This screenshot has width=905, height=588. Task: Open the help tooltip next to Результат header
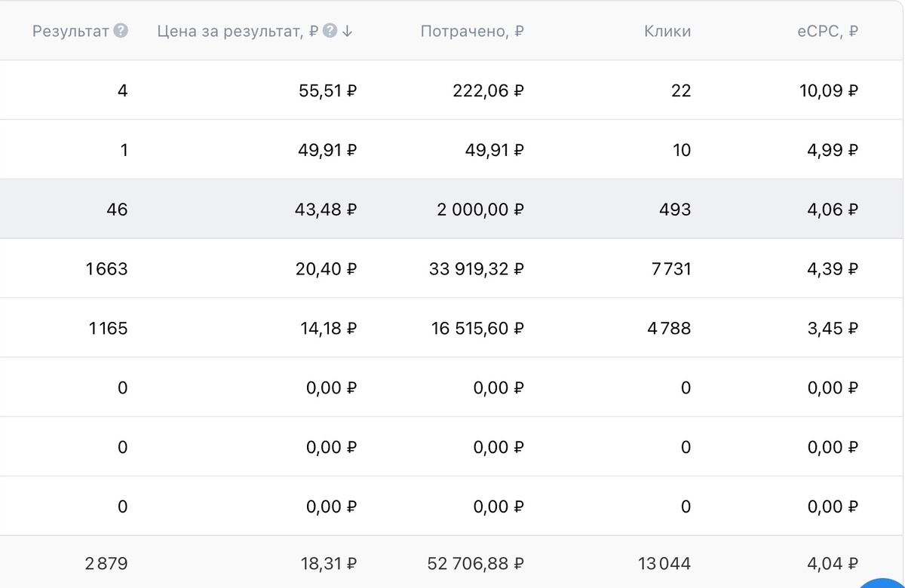pos(121,31)
